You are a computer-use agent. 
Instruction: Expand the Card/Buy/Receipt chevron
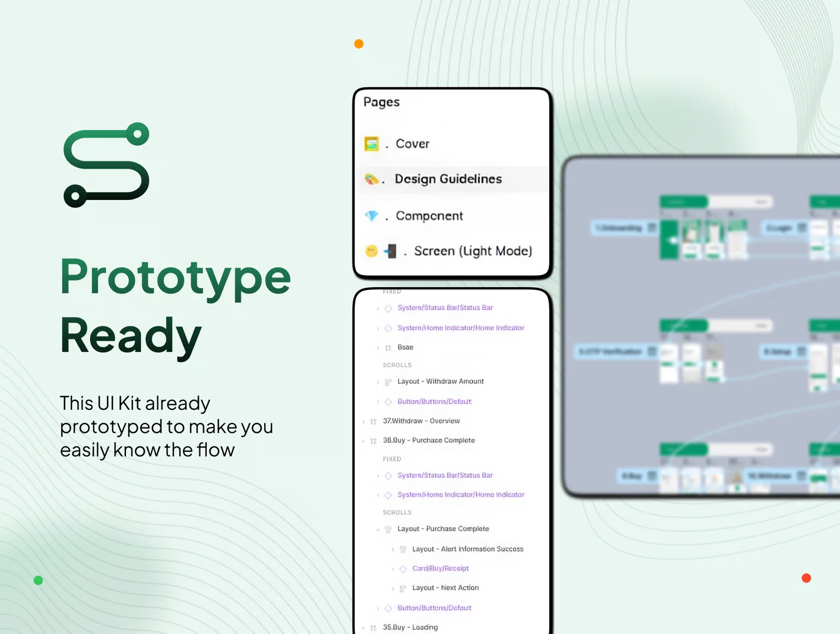tap(393, 569)
